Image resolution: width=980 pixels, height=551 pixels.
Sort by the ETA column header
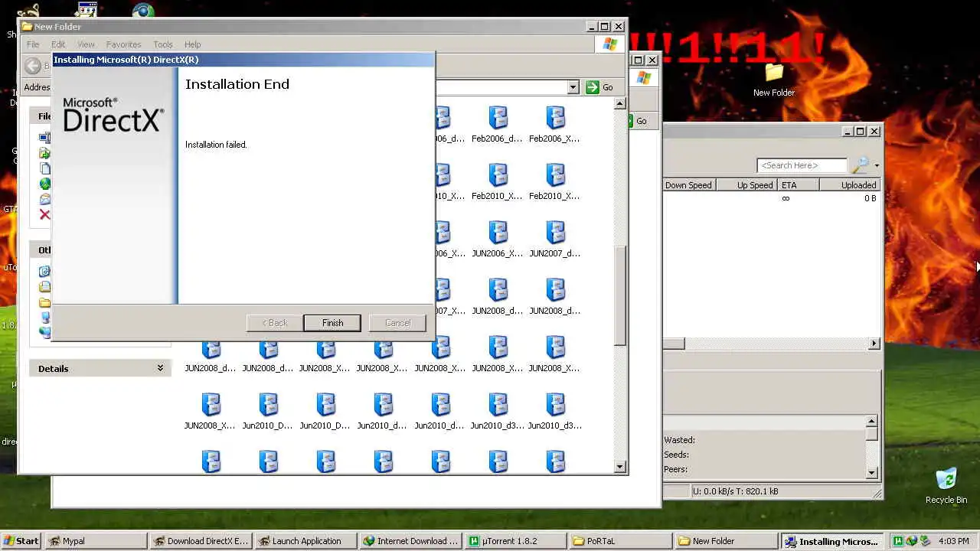coord(799,185)
